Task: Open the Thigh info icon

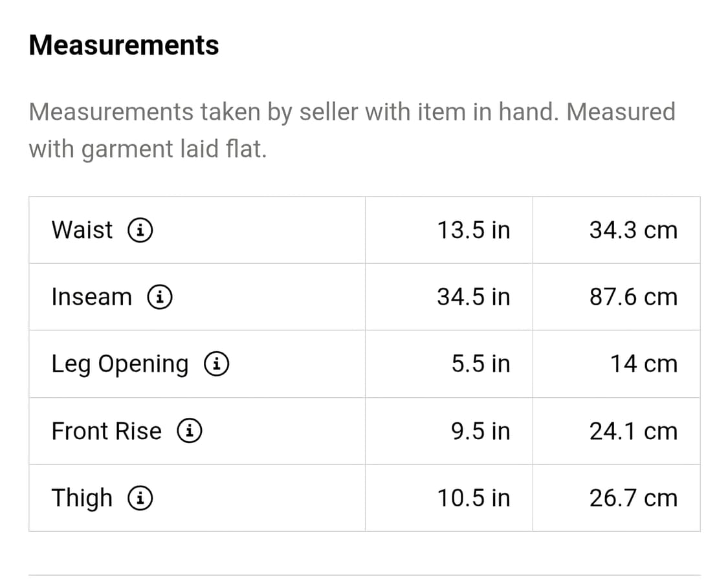Action: tap(140, 498)
